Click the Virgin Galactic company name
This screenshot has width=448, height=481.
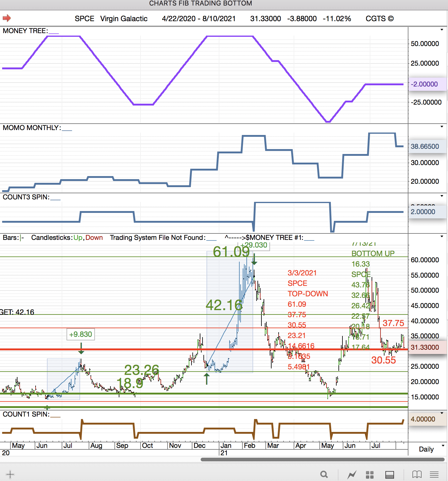click(124, 19)
